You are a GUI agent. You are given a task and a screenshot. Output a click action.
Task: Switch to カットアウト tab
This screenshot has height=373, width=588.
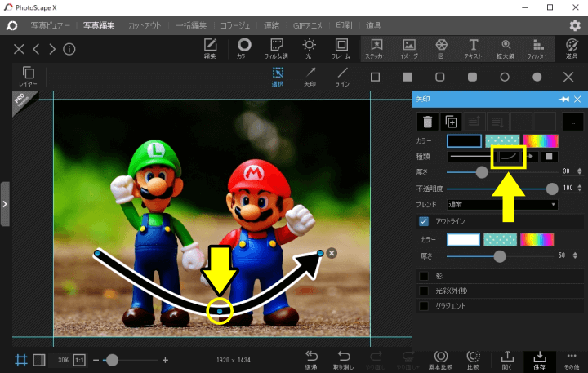point(145,25)
